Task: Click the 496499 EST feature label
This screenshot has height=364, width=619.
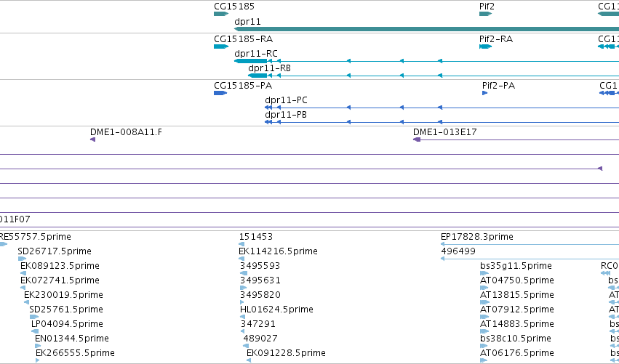Action: 458,251
